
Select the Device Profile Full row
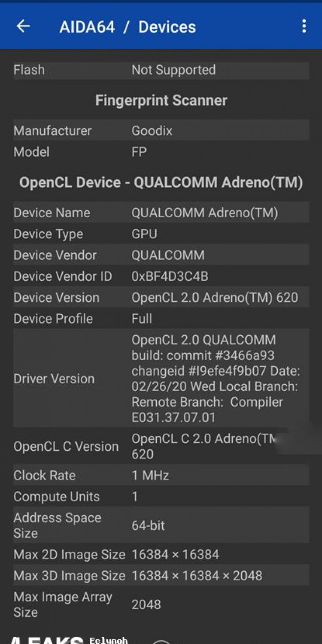[161, 318]
